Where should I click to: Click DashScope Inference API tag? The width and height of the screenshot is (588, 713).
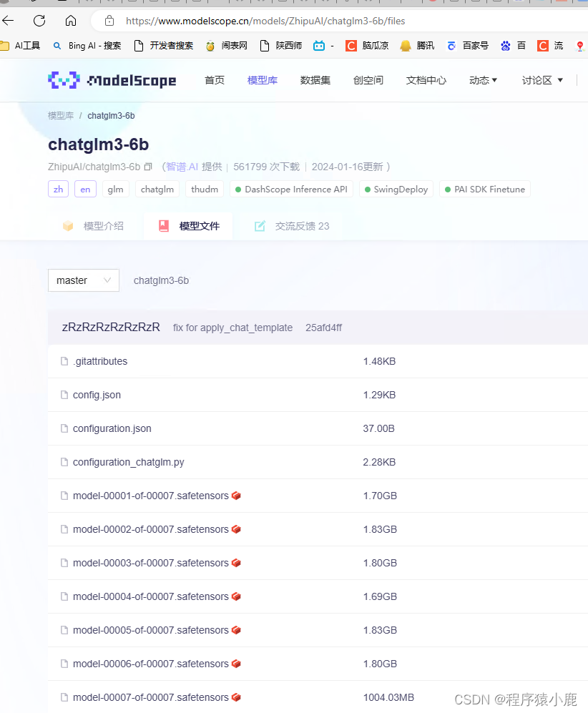292,190
